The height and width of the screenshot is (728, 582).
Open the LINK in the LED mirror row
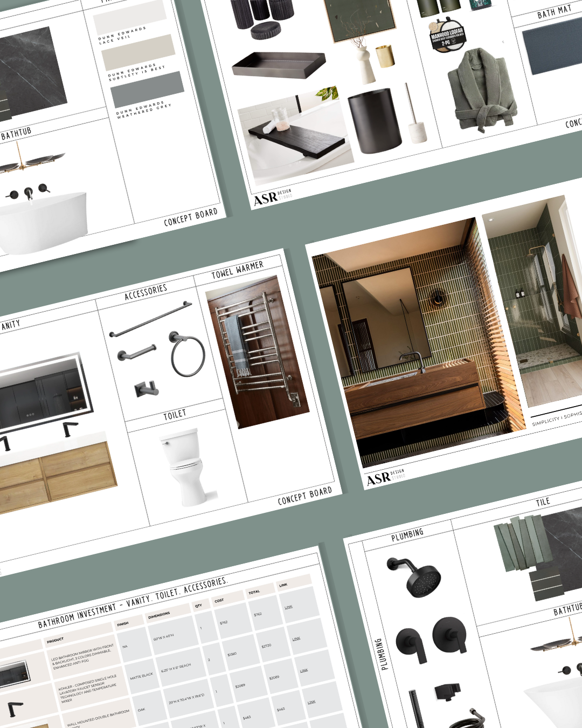pos(289,607)
